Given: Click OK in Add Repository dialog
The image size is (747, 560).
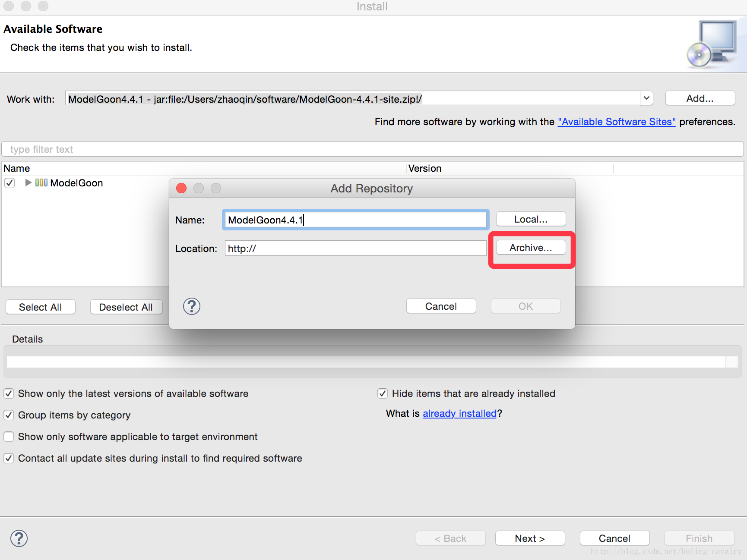Looking at the screenshot, I should (x=525, y=306).
